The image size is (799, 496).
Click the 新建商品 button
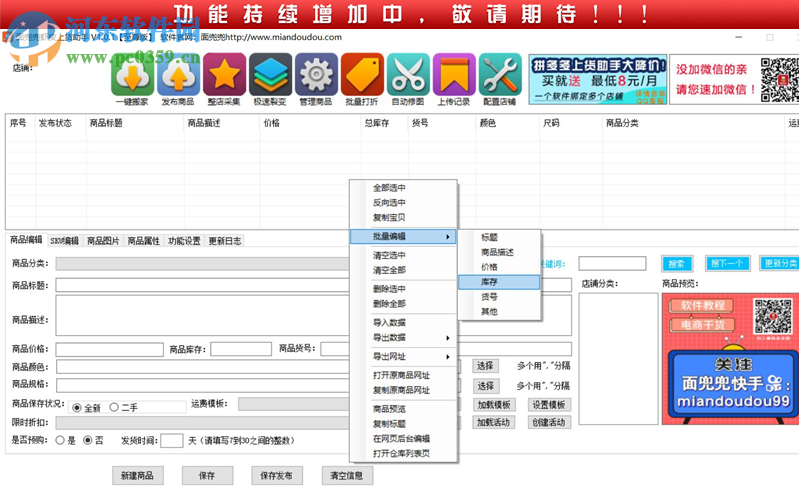coord(138,476)
